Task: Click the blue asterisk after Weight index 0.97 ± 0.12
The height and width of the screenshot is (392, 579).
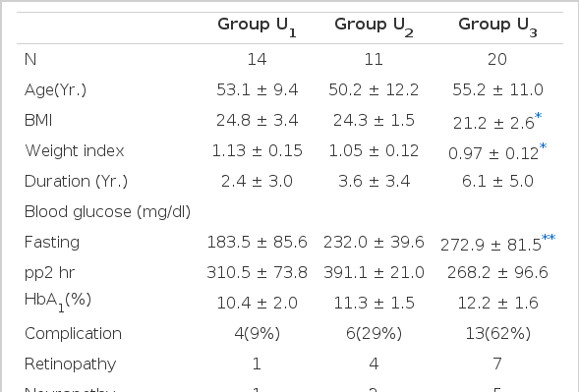Action: [543, 146]
